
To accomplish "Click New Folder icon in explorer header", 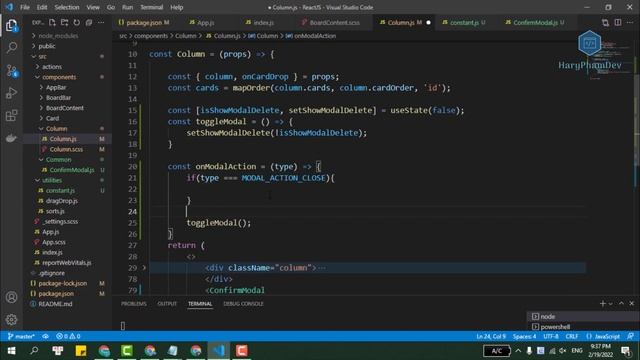I will pyautogui.click(x=64, y=22).
